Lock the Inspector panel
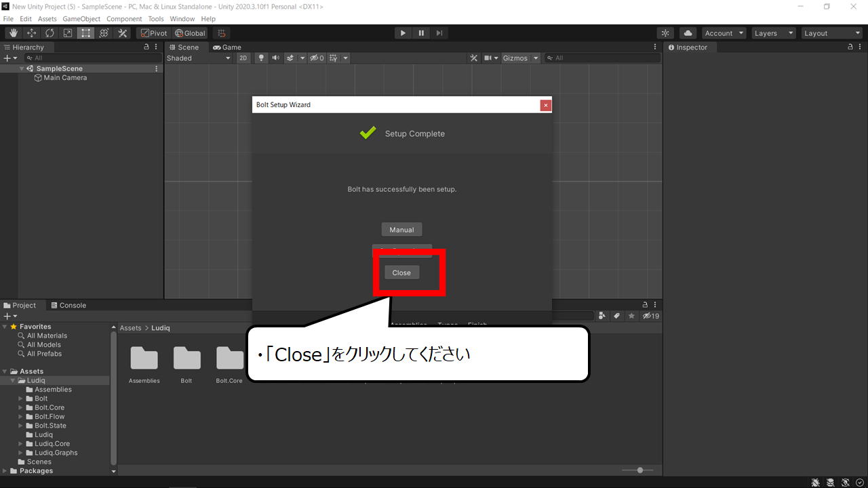The width and height of the screenshot is (868, 488). click(850, 47)
